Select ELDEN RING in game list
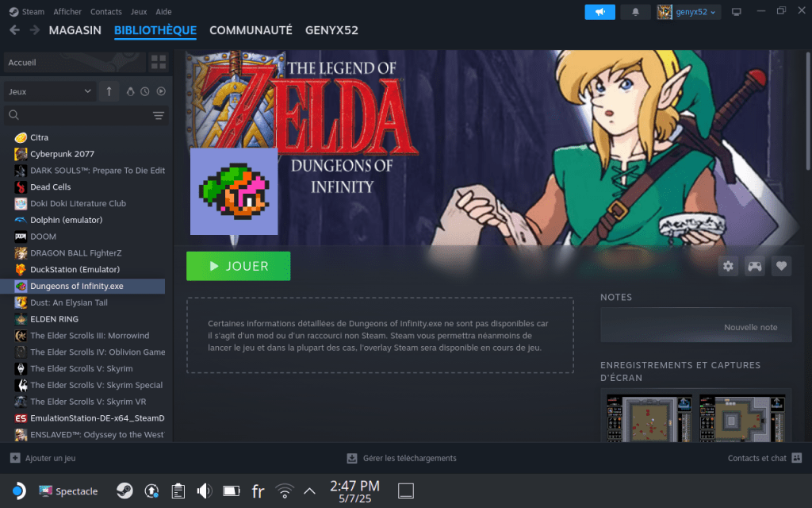This screenshot has width=812, height=508. (54, 319)
